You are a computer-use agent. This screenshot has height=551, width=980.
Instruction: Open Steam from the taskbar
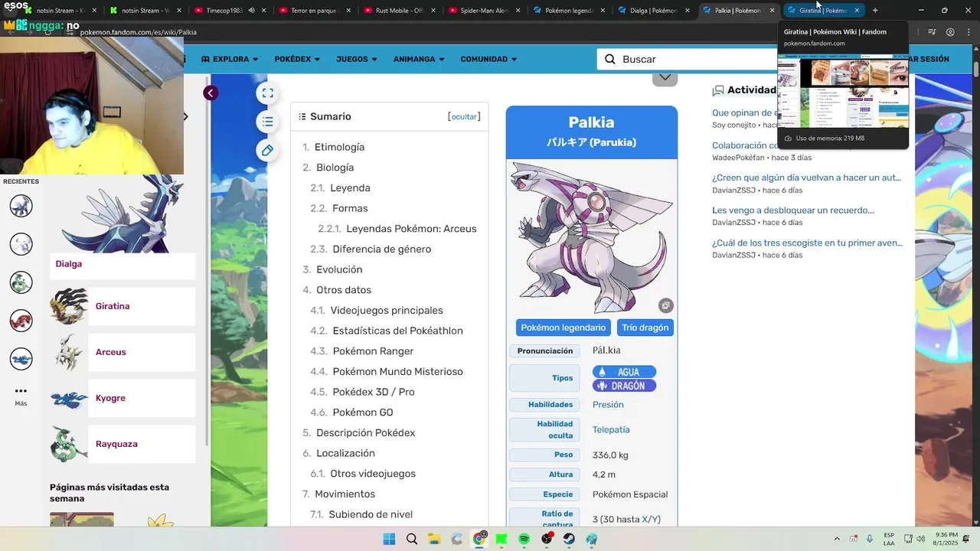pyautogui.click(x=570, y=539)
